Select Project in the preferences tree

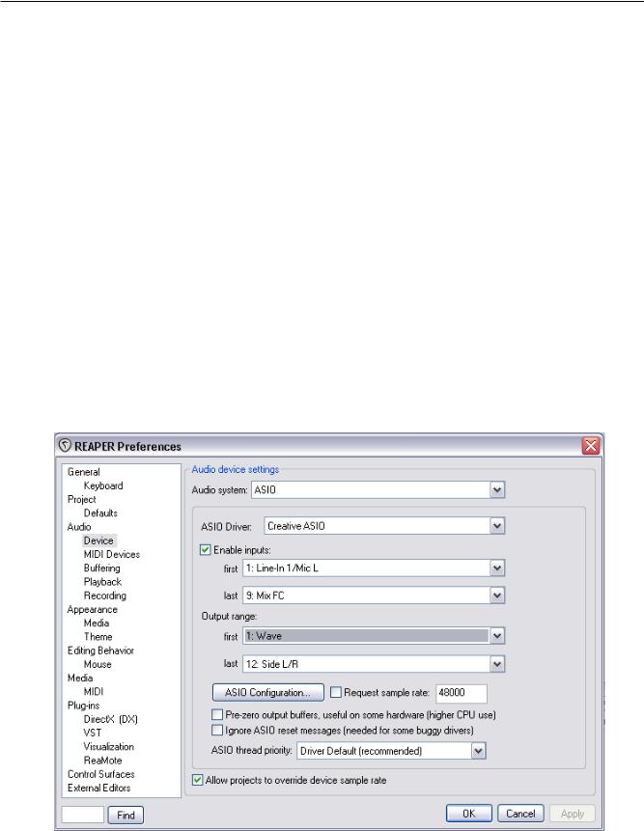82,499
